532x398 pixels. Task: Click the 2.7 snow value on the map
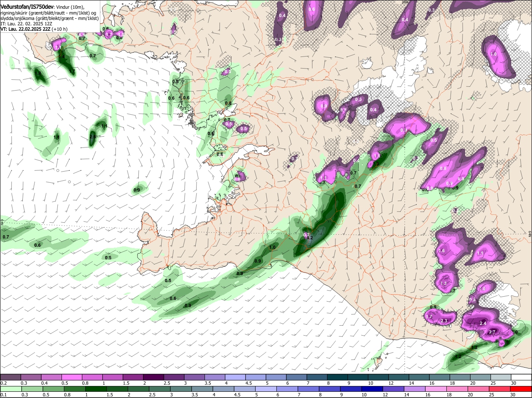(x=492, y=332)
